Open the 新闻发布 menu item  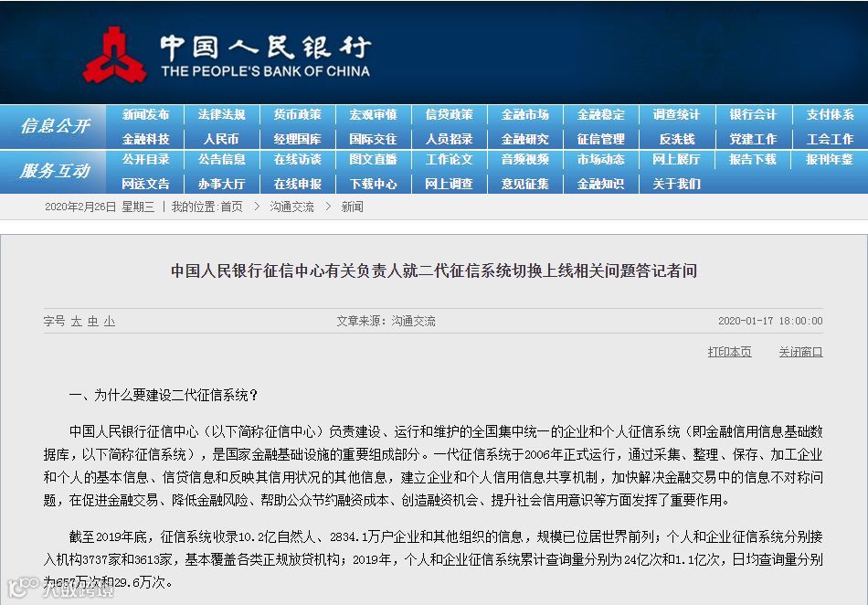tap(145, 114)
